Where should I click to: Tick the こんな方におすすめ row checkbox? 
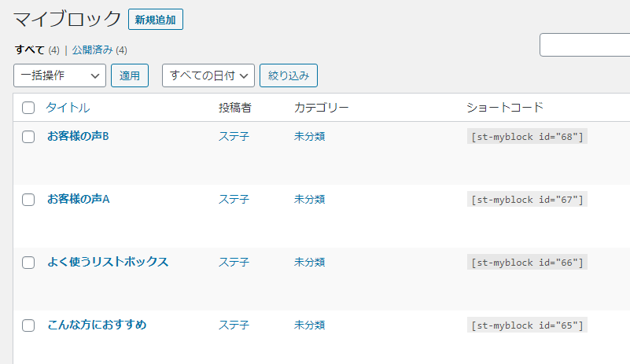point(28,325)
